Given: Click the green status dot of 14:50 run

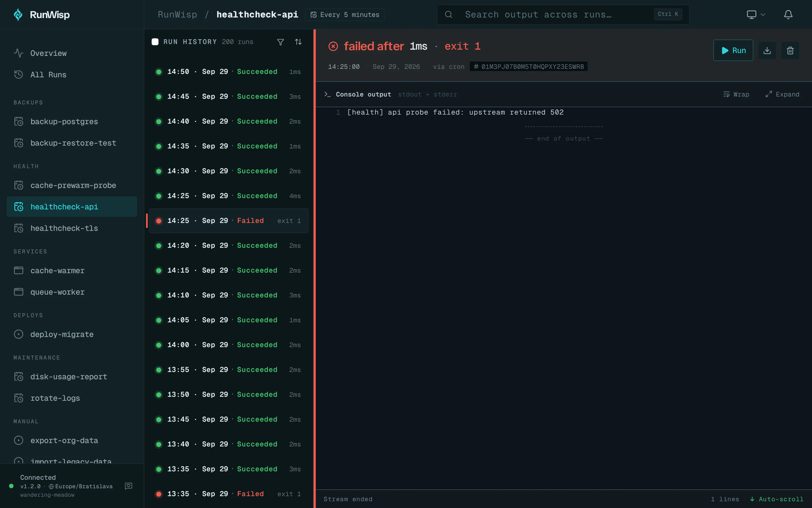Looking at the screenshot, I should coord(159,72).
